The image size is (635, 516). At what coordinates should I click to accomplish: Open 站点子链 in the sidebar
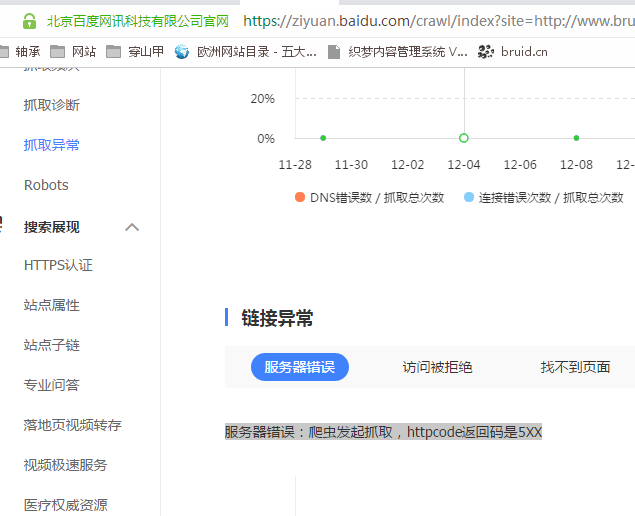(51, 345)
